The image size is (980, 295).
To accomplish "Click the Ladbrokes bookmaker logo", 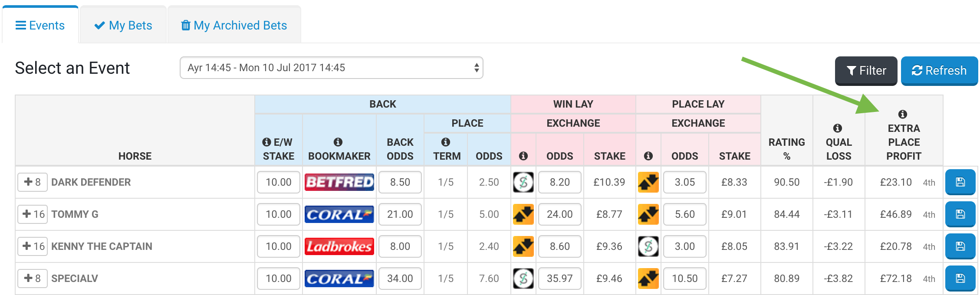I will click(x=339, y=246).
